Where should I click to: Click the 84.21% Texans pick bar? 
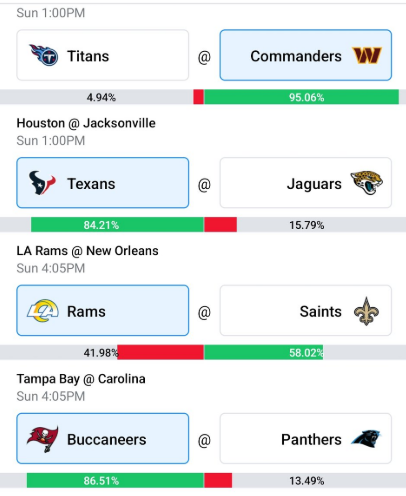117,225
